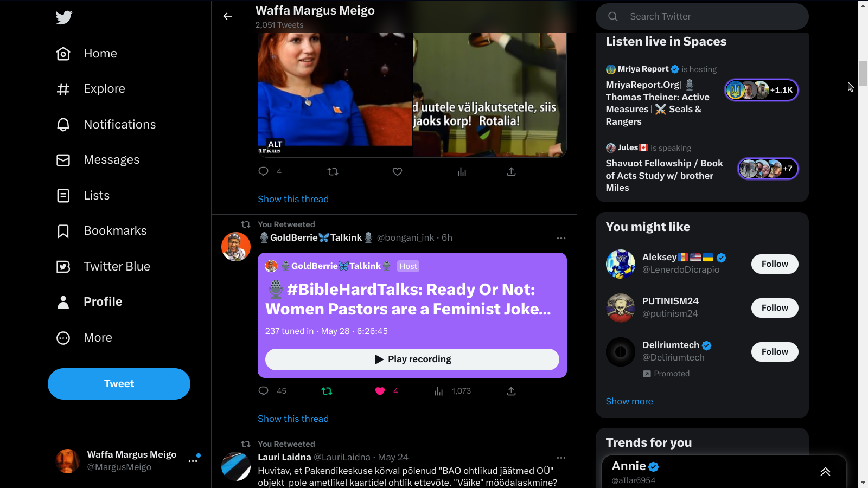
Task: Open account menu for Waffa Margus Meigo
Action: [193, 461]
